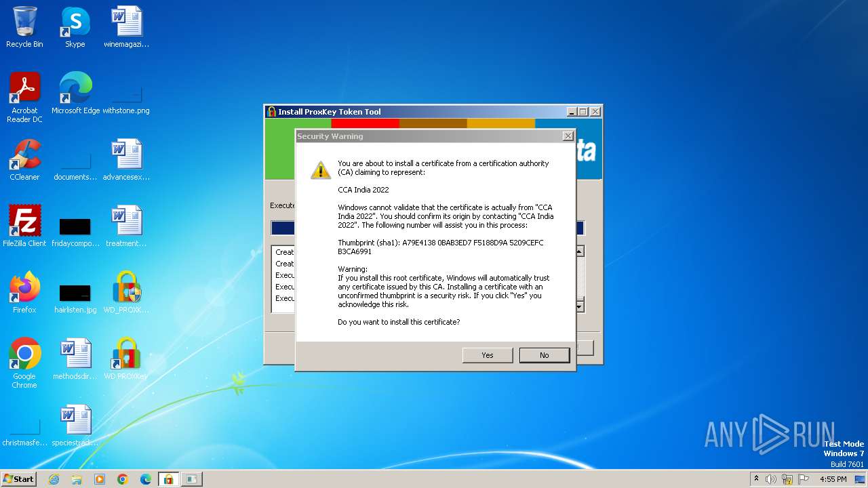Select the speciestradi... Word document
Image resolution: width=868 pixels, height=488 pixels.
[x=75, y=425]
